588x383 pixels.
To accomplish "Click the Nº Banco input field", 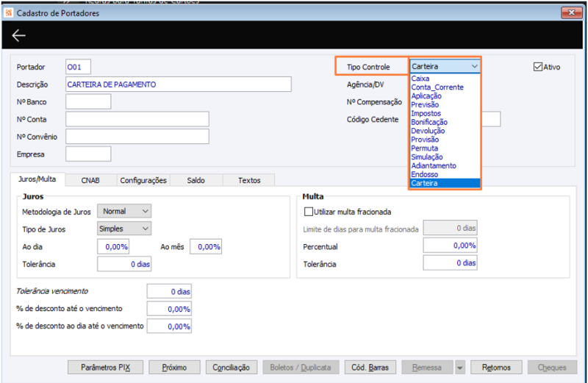I will (88, 101).
